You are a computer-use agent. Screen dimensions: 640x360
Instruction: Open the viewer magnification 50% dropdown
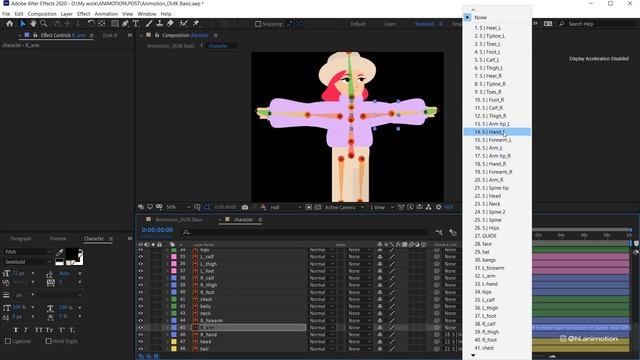pyautogui.click(x=178, y=207)
